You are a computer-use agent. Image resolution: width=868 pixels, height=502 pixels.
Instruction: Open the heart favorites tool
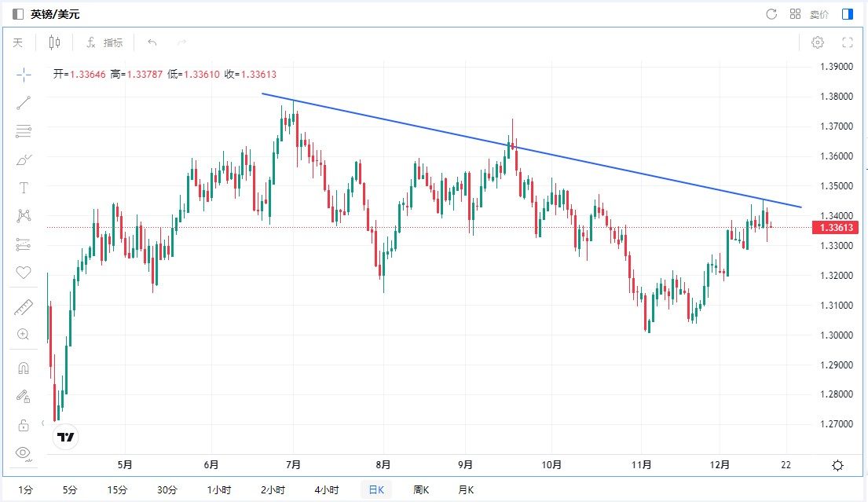[x=24, y=273]
